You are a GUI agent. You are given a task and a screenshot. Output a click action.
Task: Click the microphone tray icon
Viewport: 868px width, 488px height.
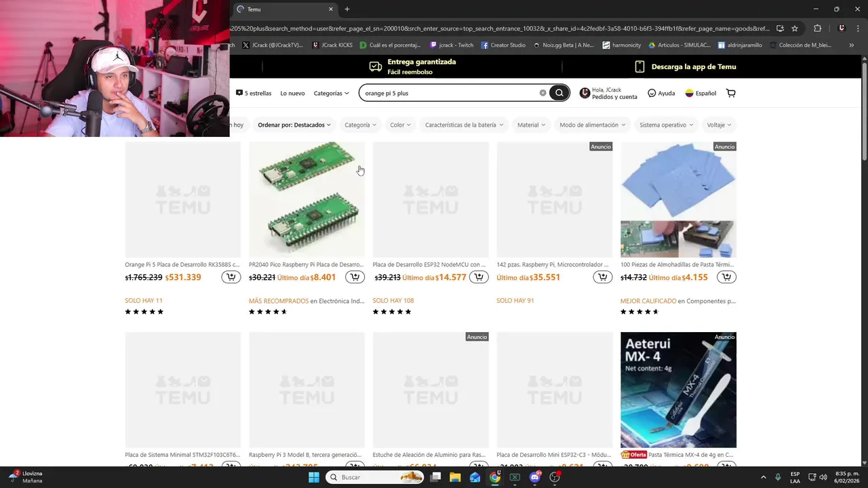pos(778,477)
